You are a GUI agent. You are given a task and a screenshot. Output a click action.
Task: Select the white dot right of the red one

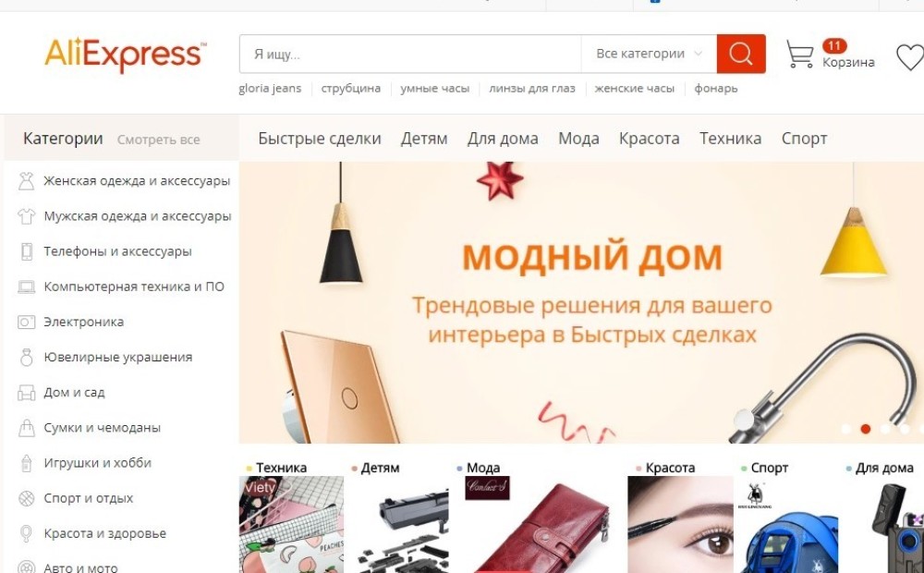885,429
